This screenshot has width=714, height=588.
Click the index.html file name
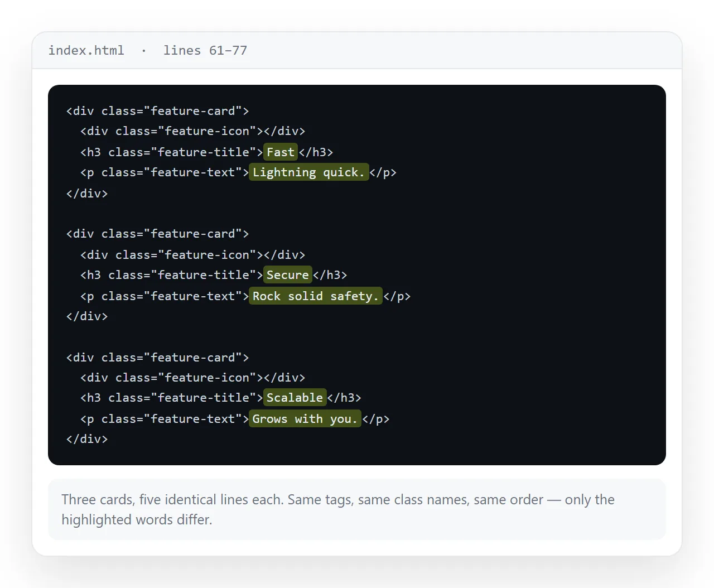(86, 50)
